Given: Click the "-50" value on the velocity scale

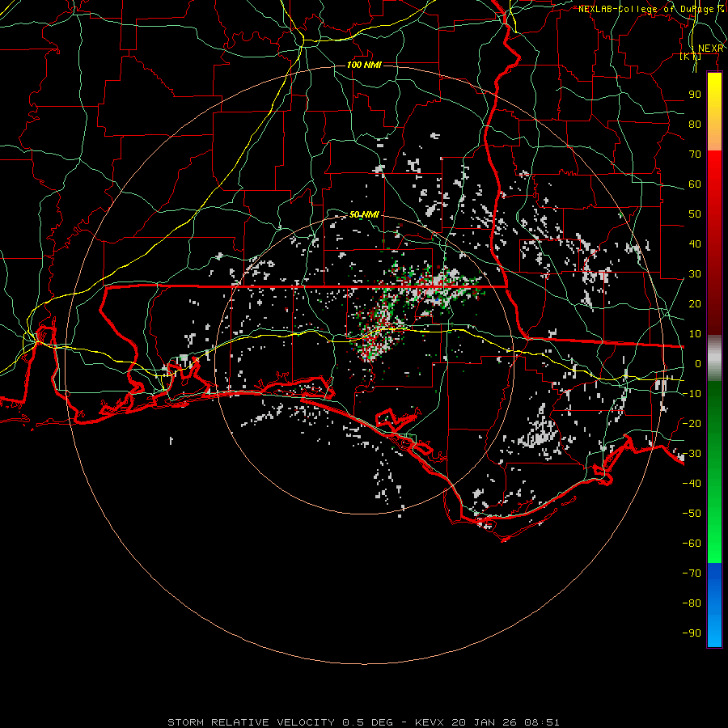Looking at the screenshot, I should click(692, 514).
